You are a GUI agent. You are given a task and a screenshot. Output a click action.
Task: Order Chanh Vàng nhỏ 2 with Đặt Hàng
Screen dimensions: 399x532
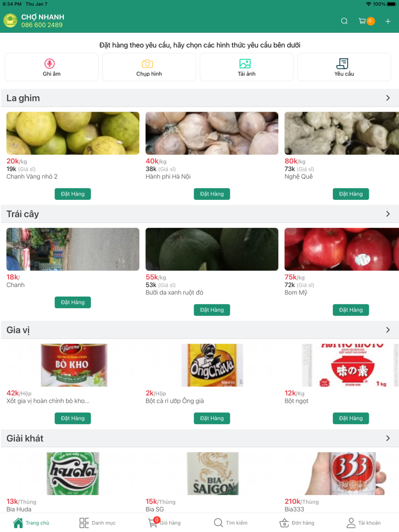(72, 194)
